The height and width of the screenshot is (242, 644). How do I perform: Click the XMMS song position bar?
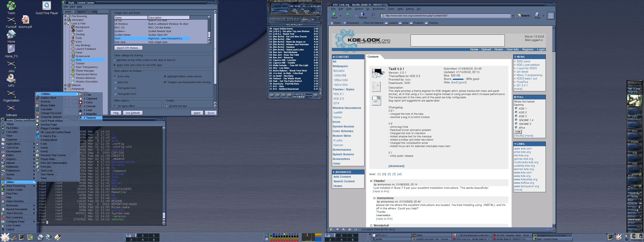click(295, 16)
